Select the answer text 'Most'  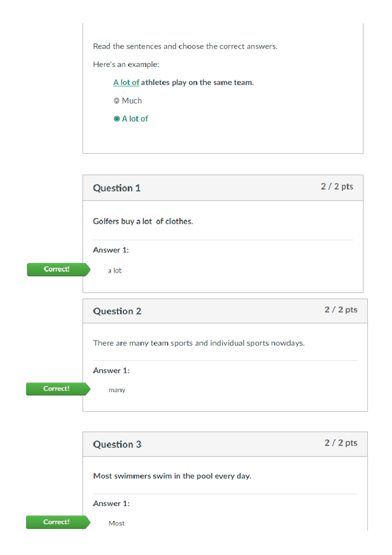116,523
